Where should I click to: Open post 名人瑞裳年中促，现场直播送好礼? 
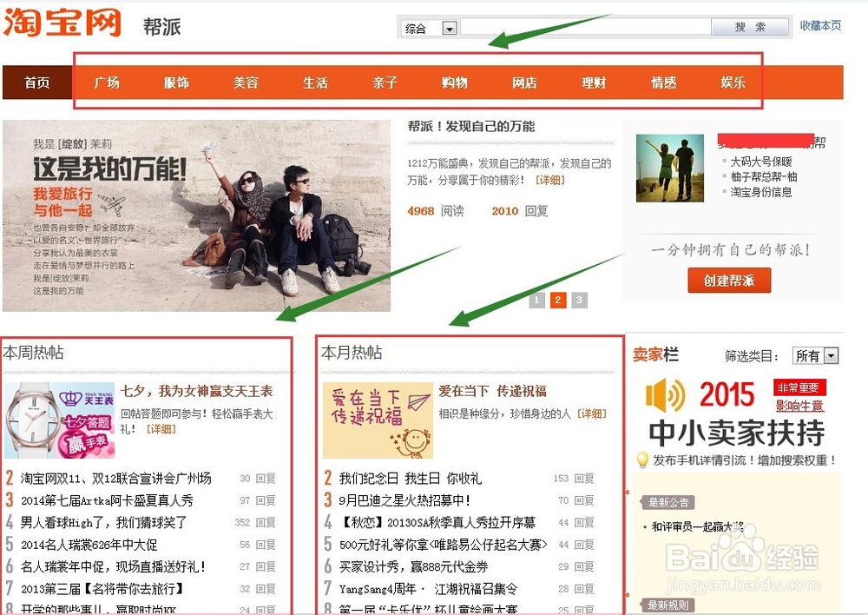click(114, 567)
